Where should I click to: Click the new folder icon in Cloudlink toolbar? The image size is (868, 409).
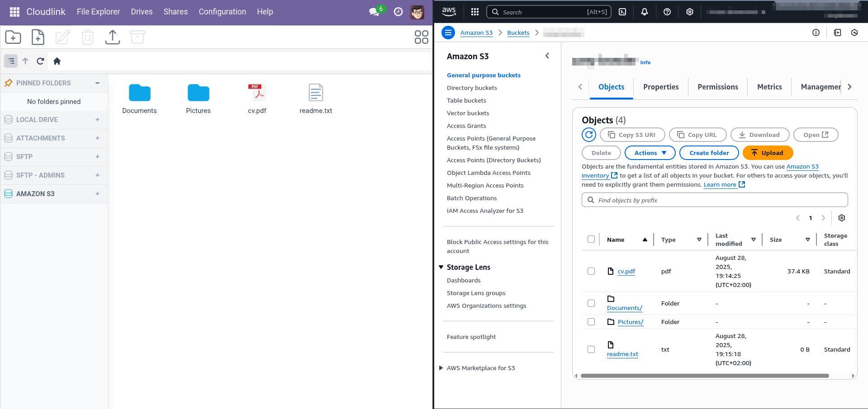click(13, 37)
